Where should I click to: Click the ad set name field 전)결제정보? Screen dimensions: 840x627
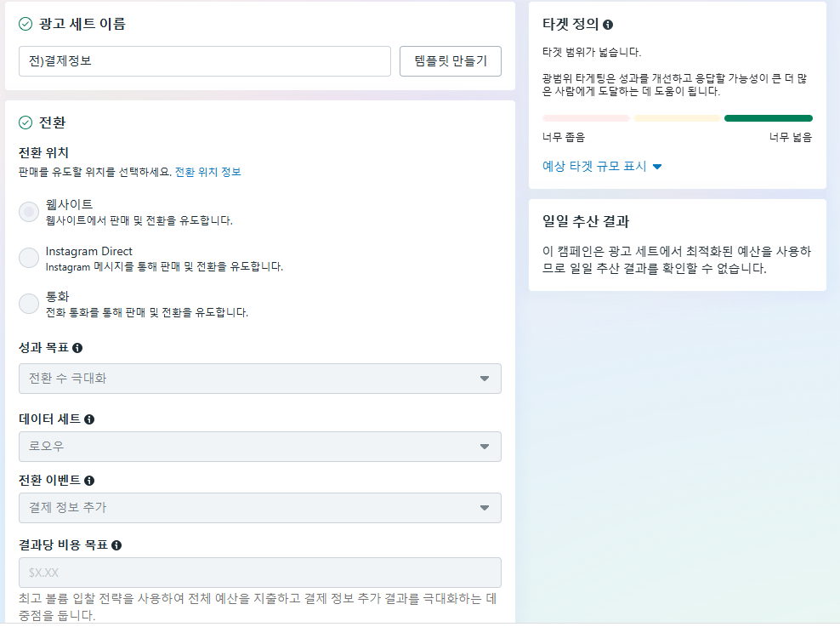click(205, 61)
